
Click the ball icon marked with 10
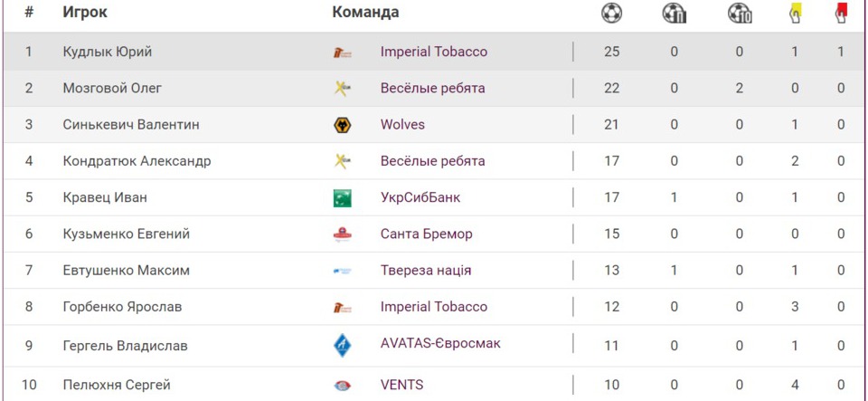tap(740, 13)
